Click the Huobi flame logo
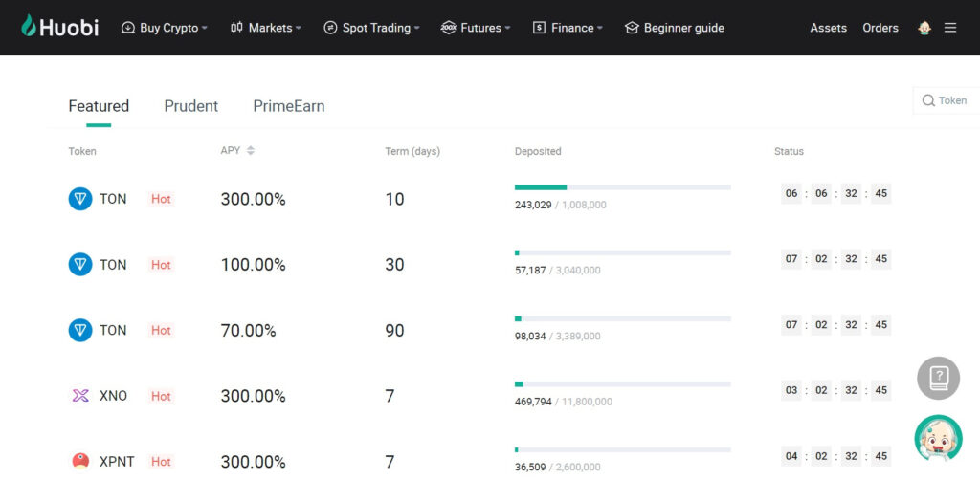 [28, 26]
